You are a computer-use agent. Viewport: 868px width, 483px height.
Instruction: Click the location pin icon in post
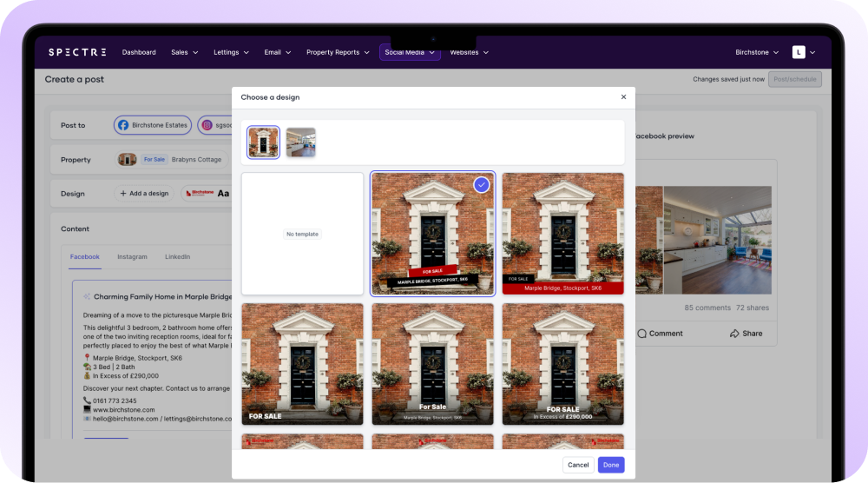click(87, 358)
